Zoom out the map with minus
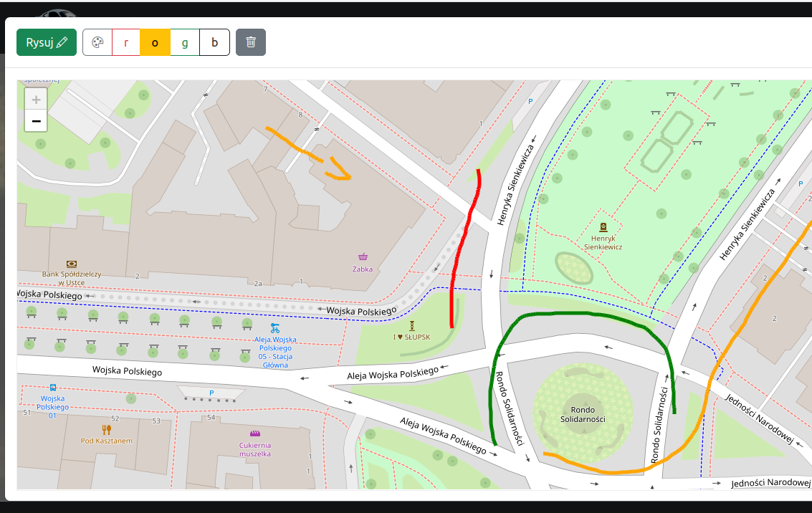 [x=37, y=121]
